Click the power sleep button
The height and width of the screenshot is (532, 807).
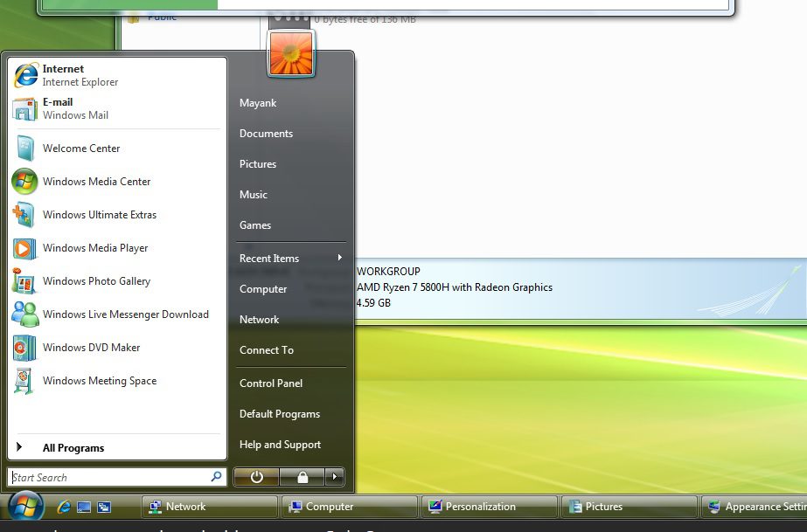coord(255,476)
